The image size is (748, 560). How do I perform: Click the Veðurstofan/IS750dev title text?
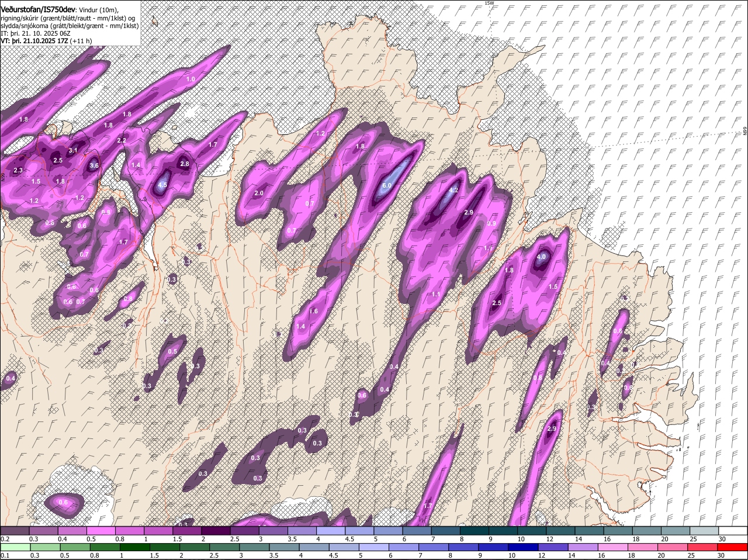click(x=38, y=9)
